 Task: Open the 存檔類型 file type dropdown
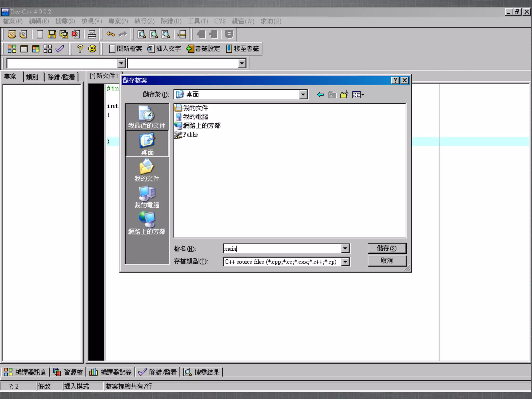pyautogui.click(x=345, y=262)
